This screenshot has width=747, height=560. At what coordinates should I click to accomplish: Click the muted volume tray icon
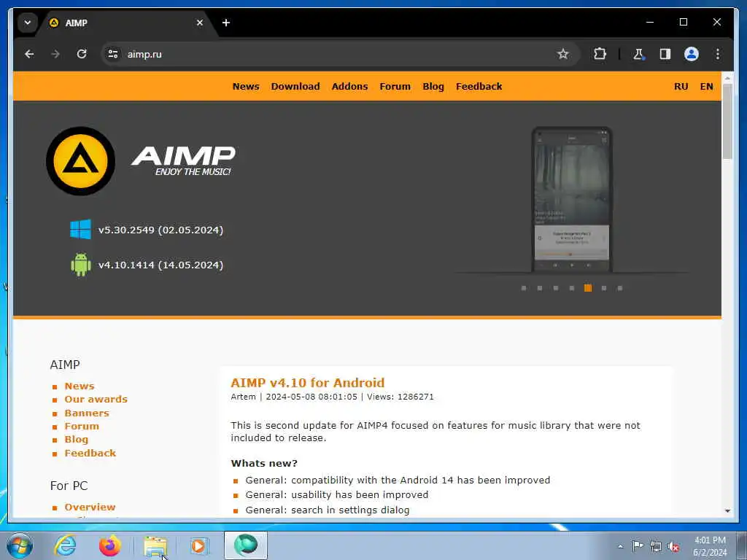point(673,546)
